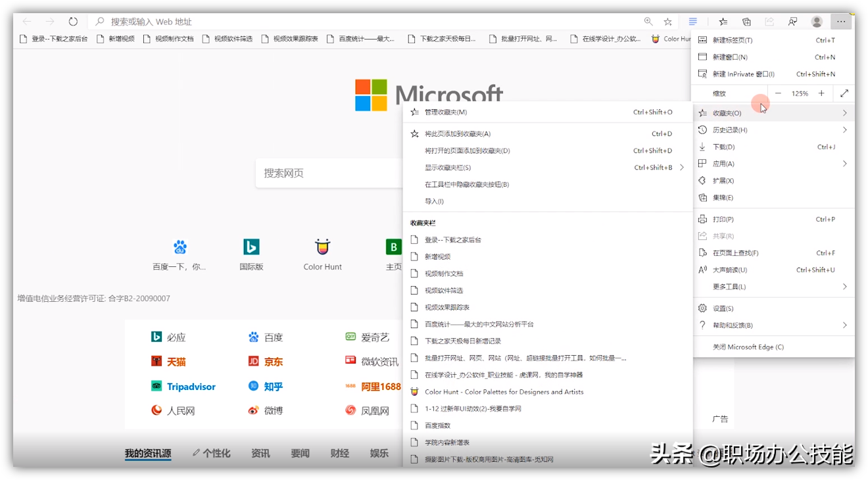Open the collections toolbar icon

746,22
